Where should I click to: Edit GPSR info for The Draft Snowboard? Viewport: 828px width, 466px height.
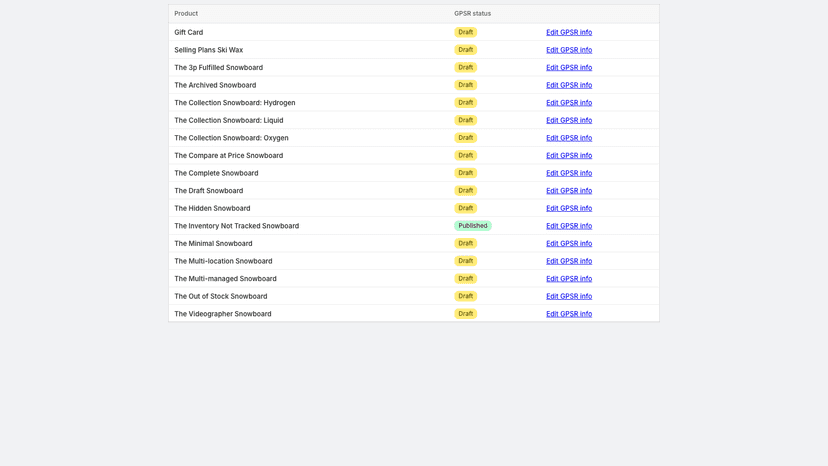(569, 191)
